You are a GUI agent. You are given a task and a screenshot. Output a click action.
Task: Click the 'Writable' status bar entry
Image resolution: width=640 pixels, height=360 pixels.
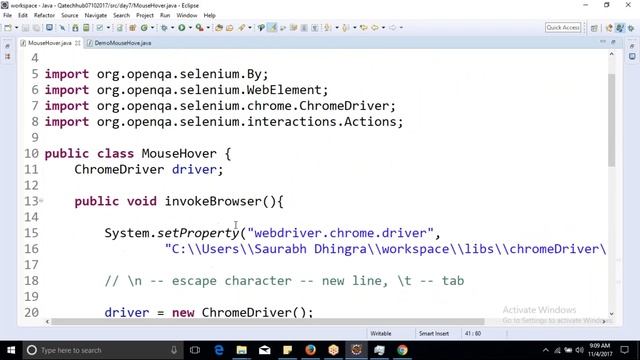tap(381, 333)
